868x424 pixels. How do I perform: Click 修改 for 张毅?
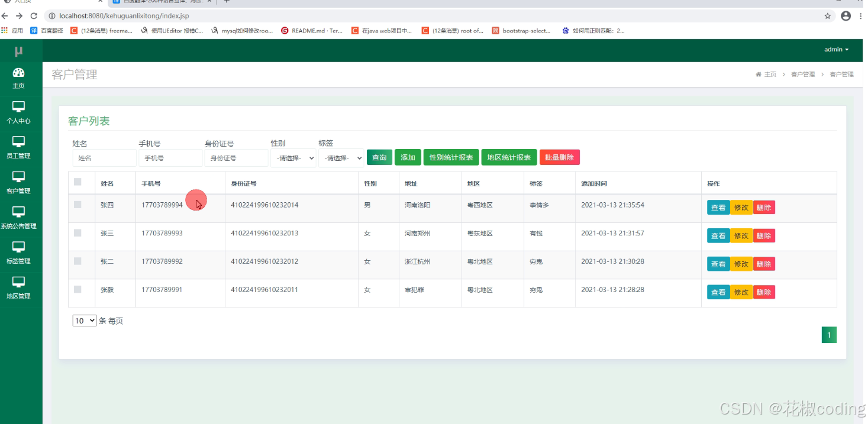[x=741, y=292]
